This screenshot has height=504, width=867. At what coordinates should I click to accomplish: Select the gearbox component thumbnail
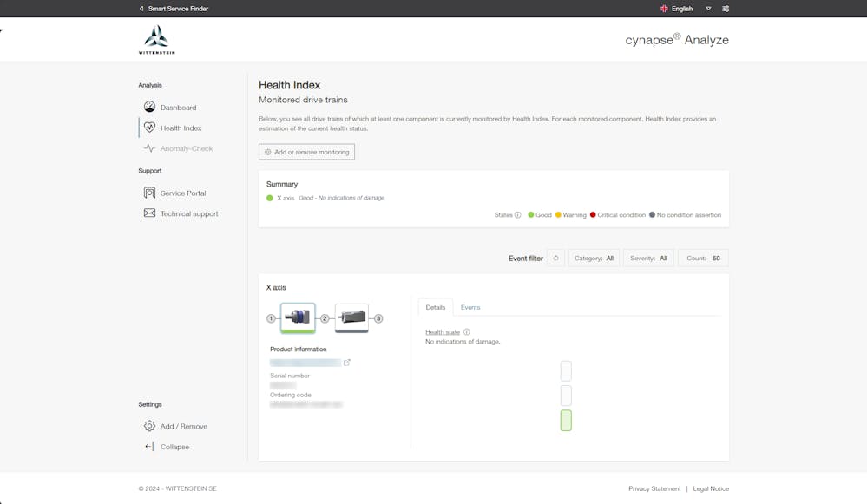pyautogui.click(x=298, y=317)
